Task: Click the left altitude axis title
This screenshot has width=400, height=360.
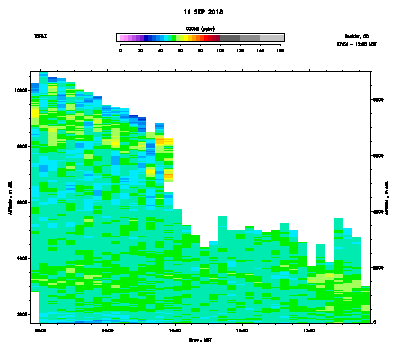Action: click(x=10, y=198)
